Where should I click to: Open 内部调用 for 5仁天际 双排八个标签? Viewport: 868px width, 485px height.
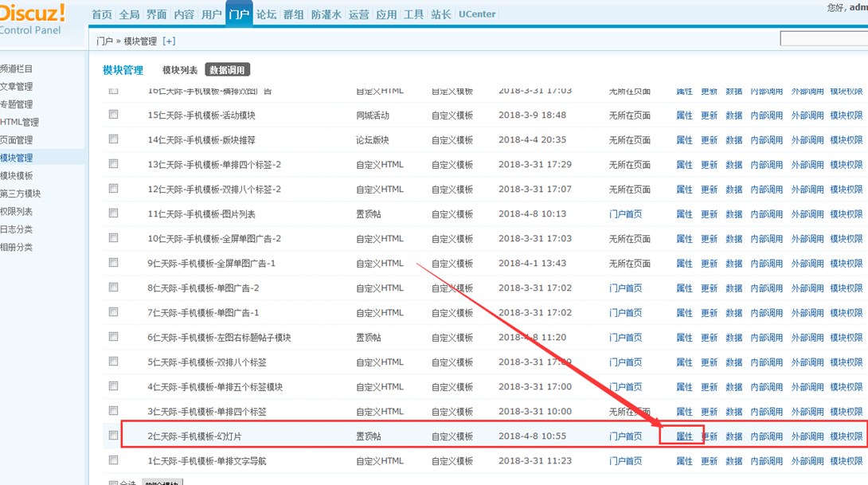[767, 362]
